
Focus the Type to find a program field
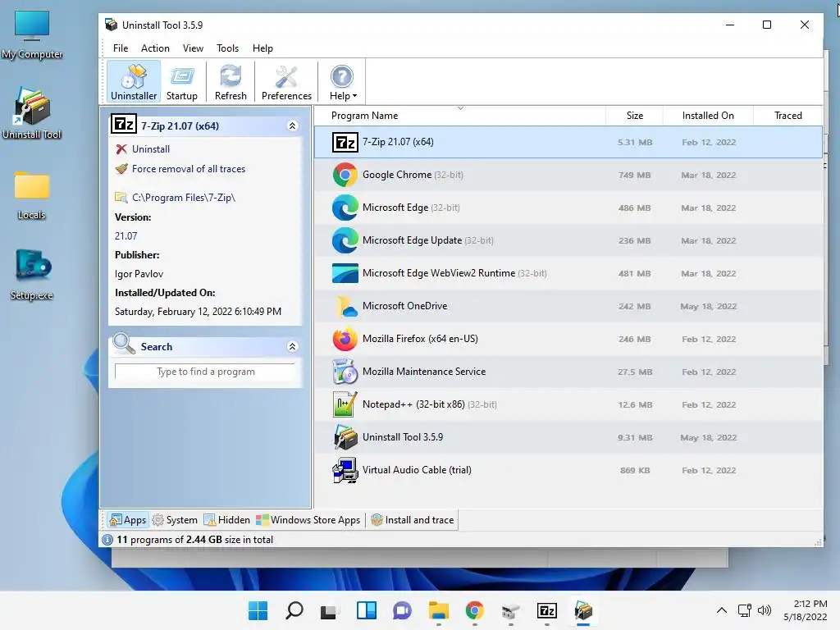tap(205, 372)
